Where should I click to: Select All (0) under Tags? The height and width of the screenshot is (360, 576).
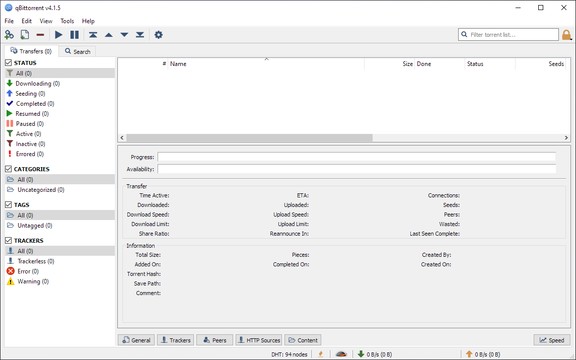tap(60, 215)
